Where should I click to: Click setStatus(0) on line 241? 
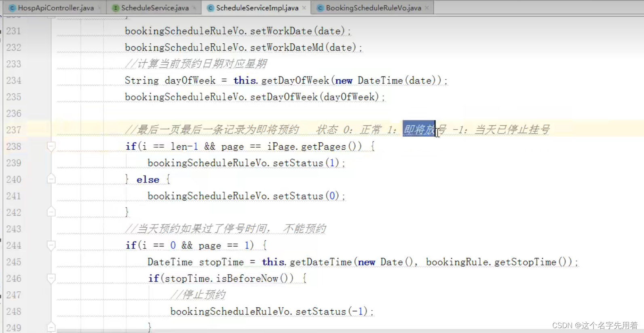click(306, 196)
